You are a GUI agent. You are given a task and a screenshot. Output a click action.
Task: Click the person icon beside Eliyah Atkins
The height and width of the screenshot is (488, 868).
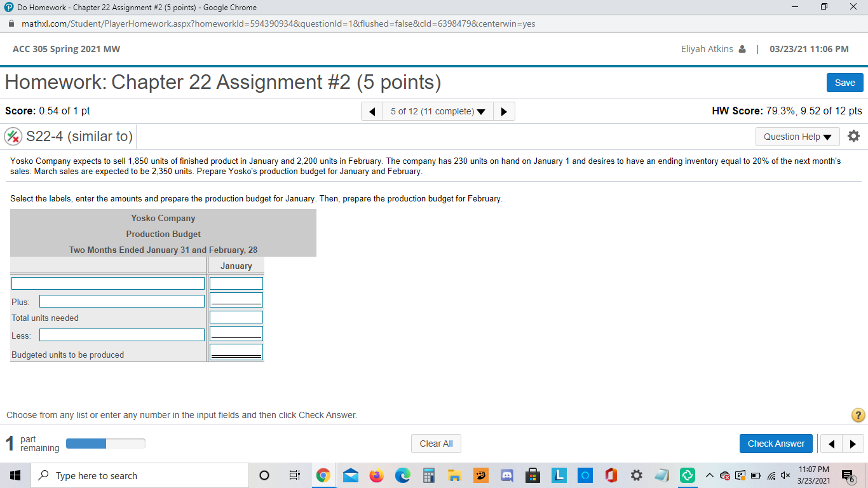pyautogui.click(x=743, y=48)
